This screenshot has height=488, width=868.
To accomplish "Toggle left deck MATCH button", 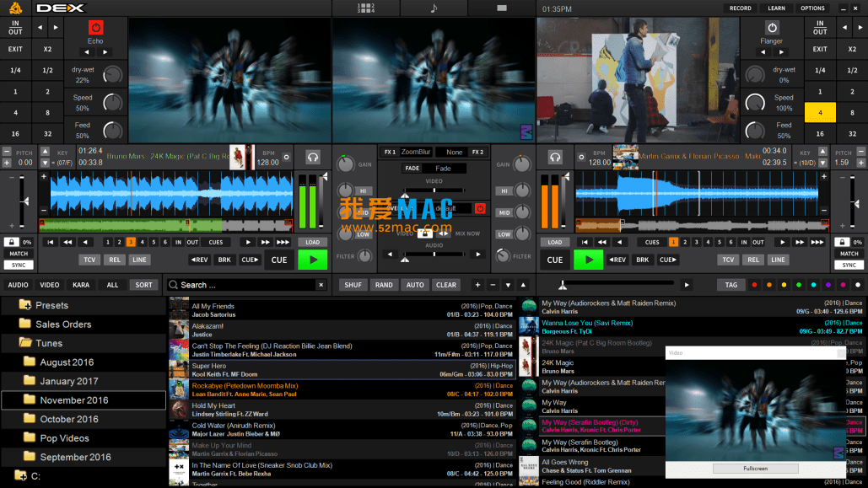I will tap(19, 254).
